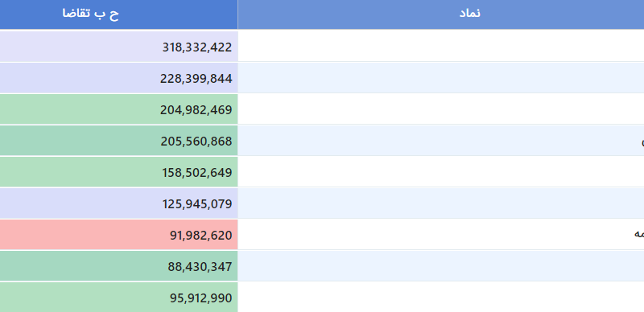
Task: Click the نماد cell beside 88,430,347
Action: (440, 266)
